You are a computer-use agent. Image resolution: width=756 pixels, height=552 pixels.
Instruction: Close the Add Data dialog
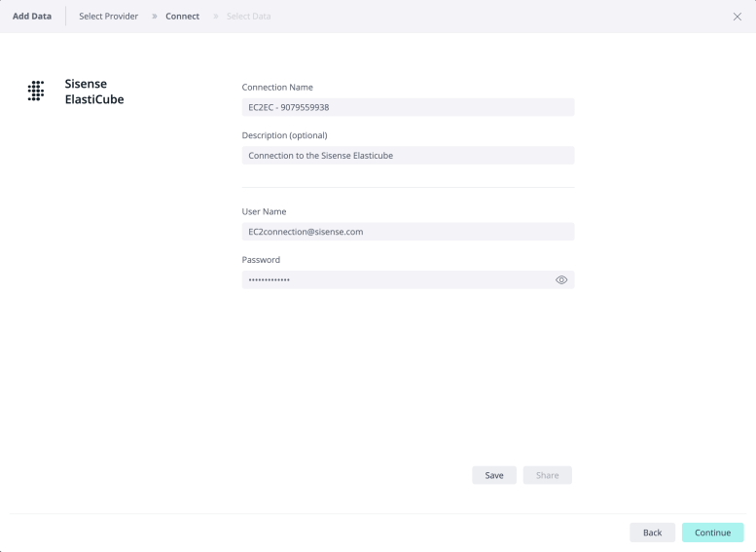click(x=737, y=17)
